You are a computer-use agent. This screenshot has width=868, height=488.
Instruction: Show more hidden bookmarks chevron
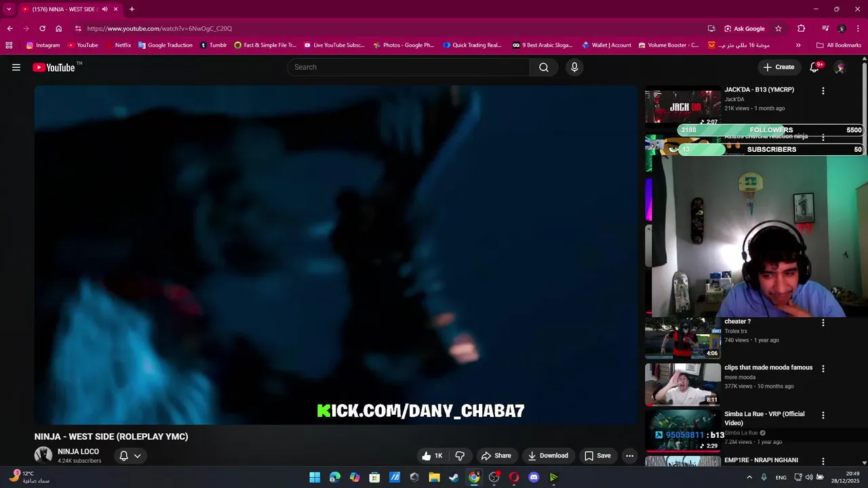798,45
